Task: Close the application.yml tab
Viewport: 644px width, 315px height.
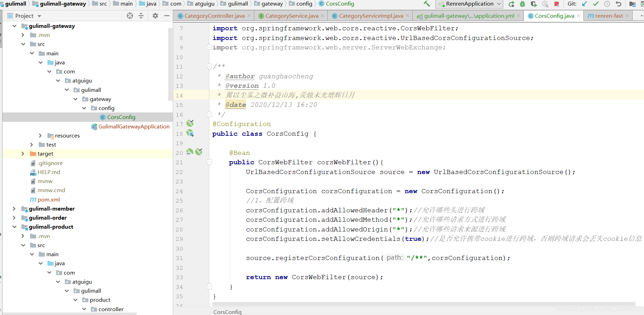Action: pos(519,16)
